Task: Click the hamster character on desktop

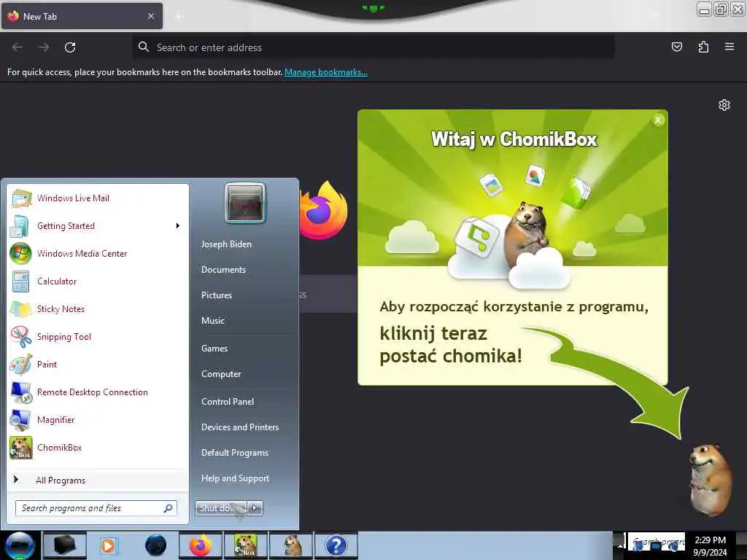Action: click(x=710, y=480)
